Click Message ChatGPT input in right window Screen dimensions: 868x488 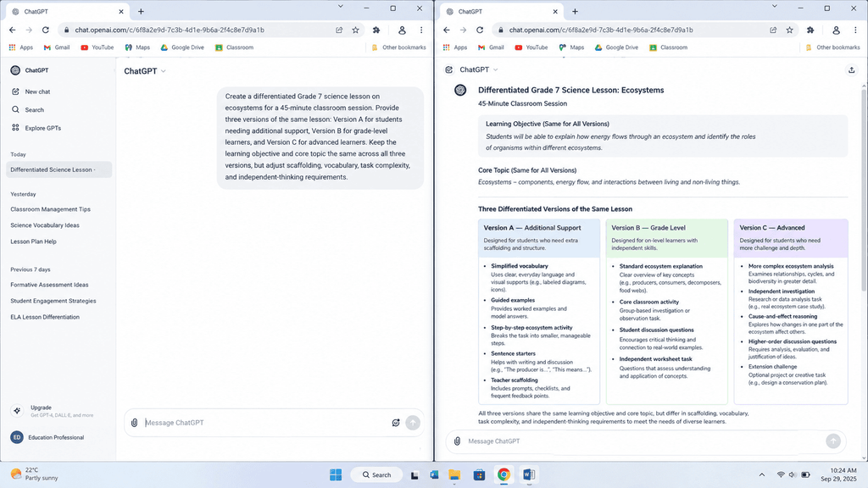click(645, 441)
